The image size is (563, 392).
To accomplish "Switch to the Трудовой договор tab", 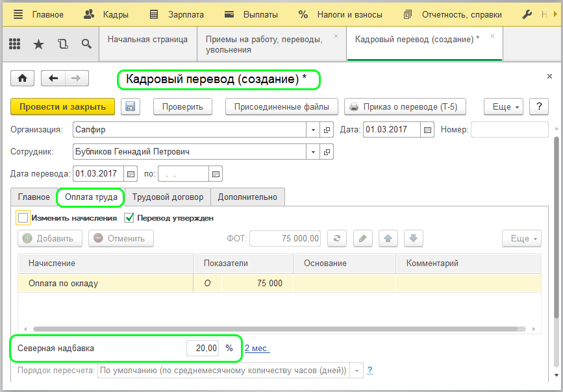I will [168, 197].
